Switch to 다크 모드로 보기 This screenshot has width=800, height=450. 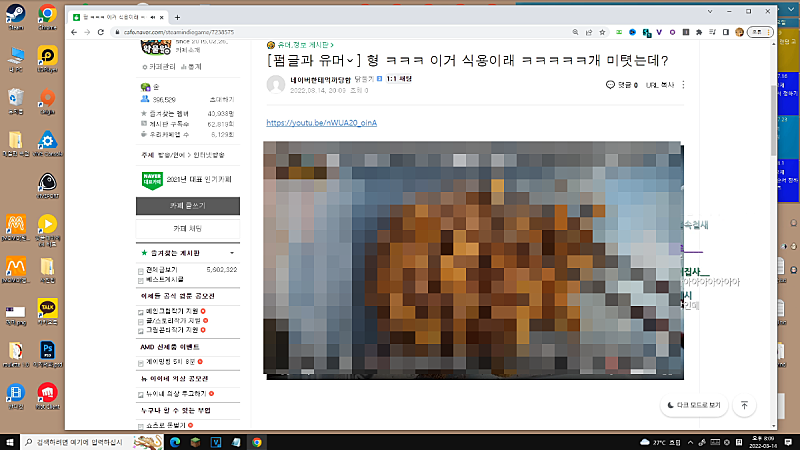[x=694, y=405]
